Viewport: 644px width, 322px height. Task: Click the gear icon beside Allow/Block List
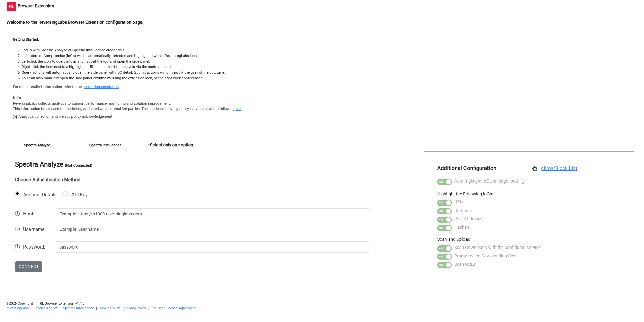click(535, 169)
